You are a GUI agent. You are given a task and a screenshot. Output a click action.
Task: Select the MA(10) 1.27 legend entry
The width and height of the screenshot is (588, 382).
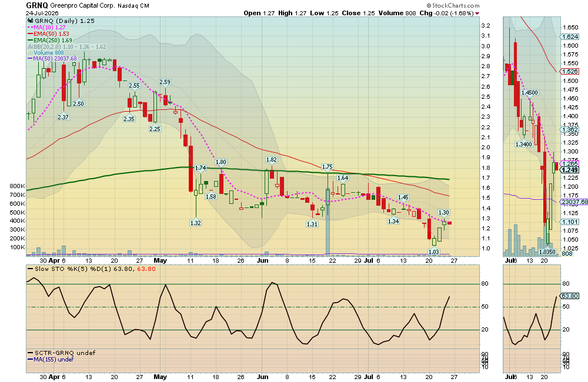coord(46,28)
